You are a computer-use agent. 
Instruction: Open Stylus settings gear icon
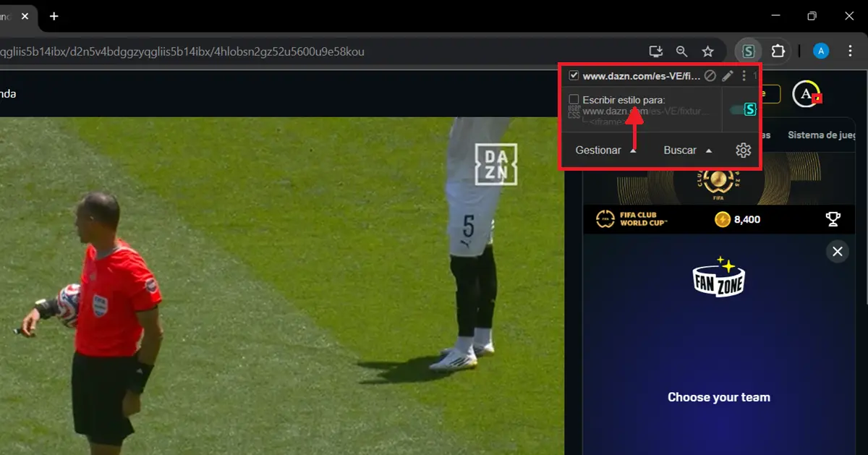[743, 150]
